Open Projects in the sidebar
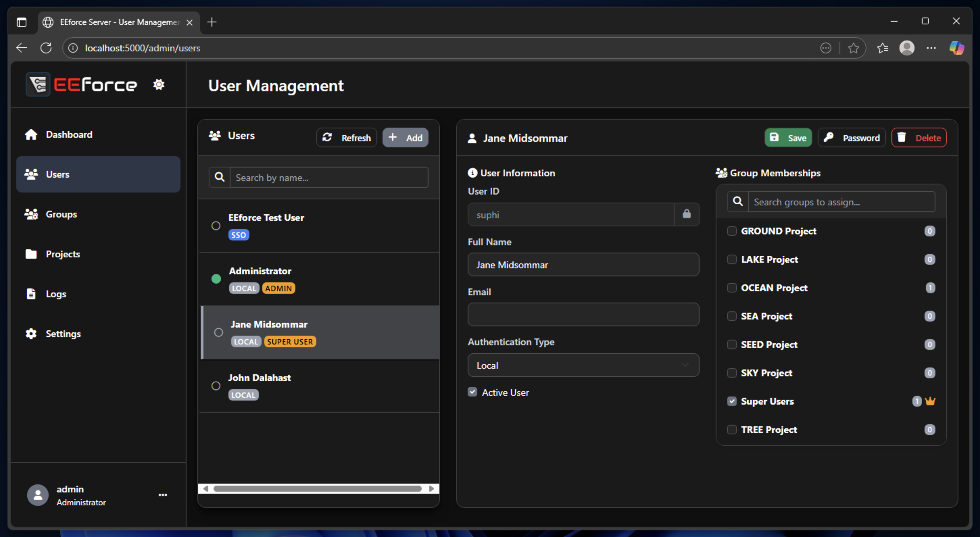The image size is (980, 537). pyautogui.click(x=98, y=254)
